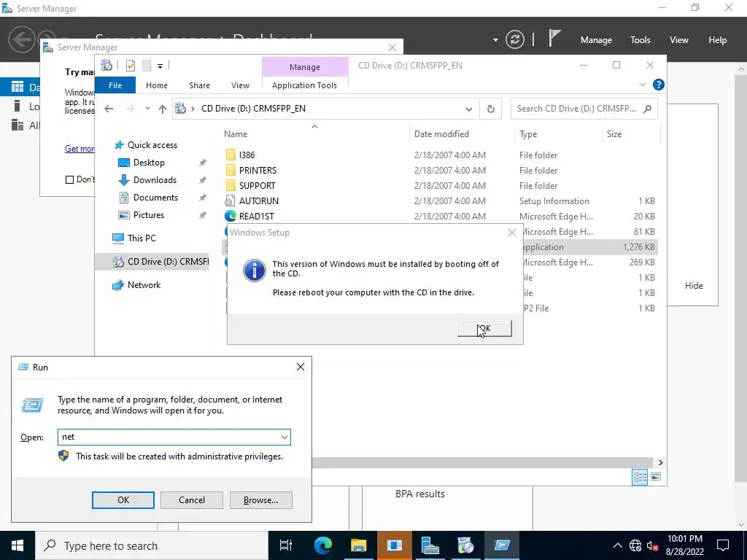
Task: Open the Windows Start menu
Action: (x=18, y=545)
